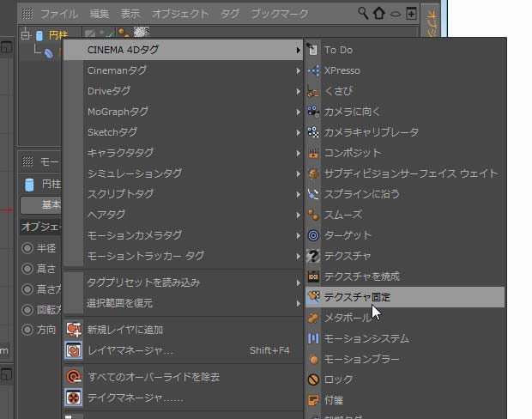Open the ファイル menu
Screen dimensions: 532x419
(59, 14)
